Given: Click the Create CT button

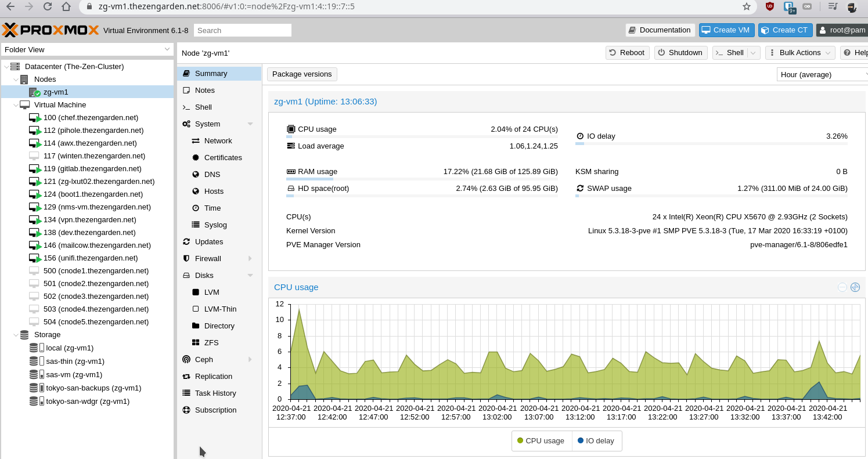Looking at the screenshot, I should 786,30.
